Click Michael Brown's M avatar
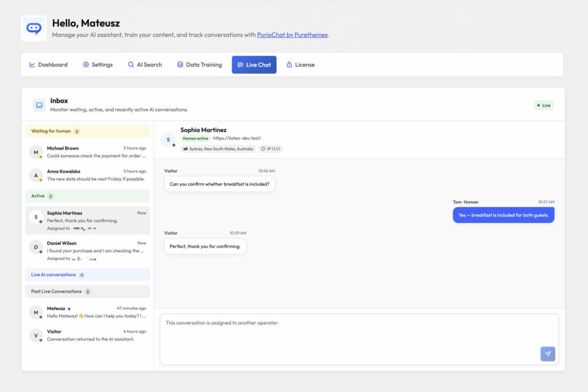The image size is (588, 392). [x=36, y=152]
